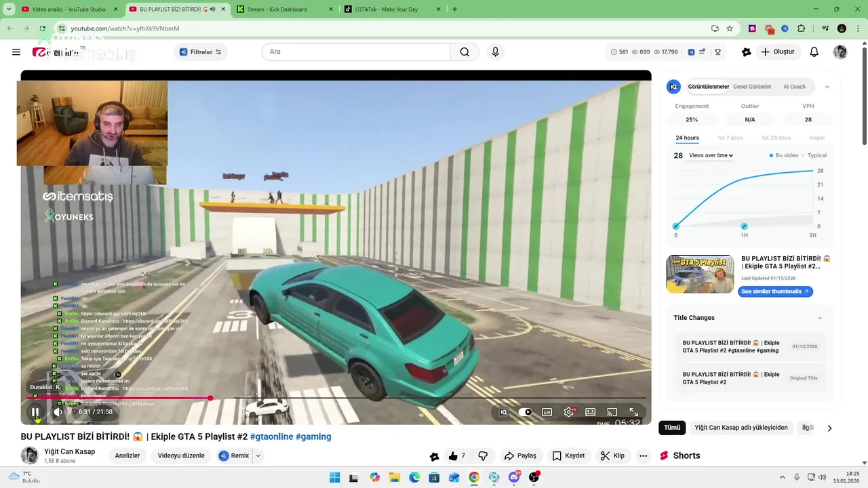Seek using the red video progress bar
The image size is (868, 488).
[x=336, y=398]
